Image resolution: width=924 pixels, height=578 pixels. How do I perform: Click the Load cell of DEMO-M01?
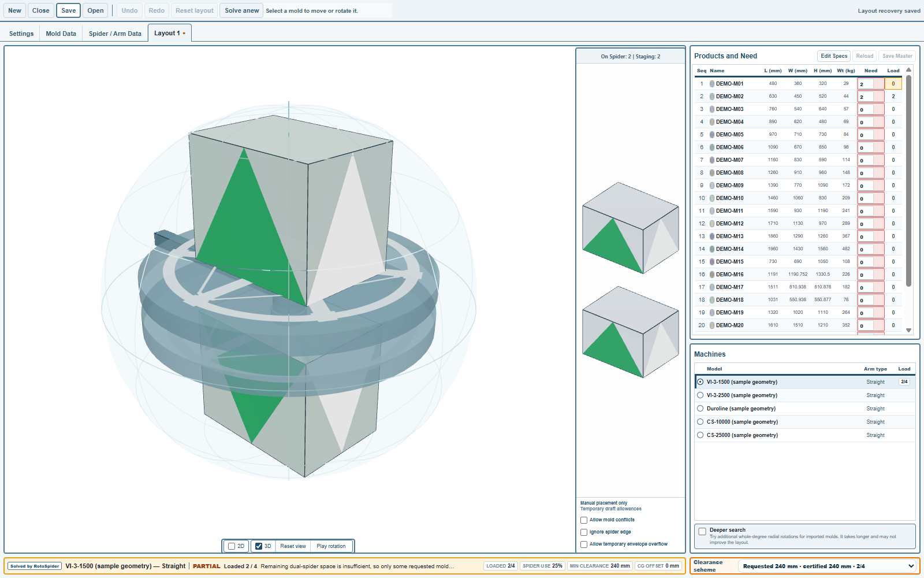click(893, 84)
